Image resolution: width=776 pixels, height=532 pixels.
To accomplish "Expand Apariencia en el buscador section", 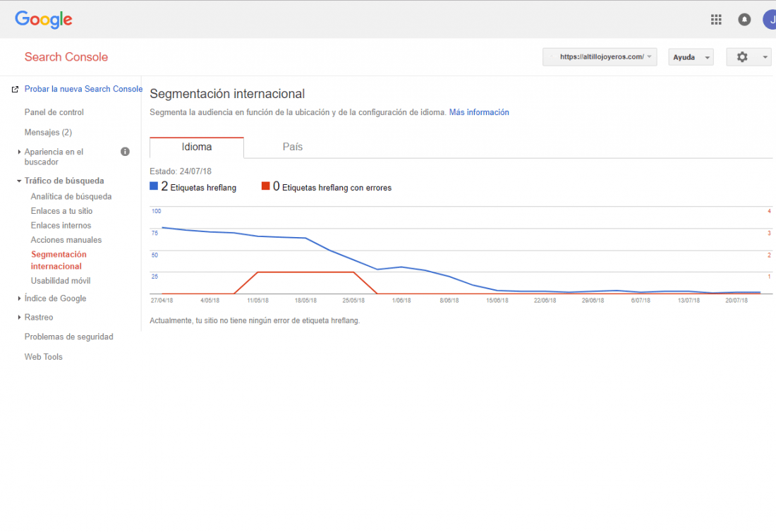I will [x=19, y=152].
